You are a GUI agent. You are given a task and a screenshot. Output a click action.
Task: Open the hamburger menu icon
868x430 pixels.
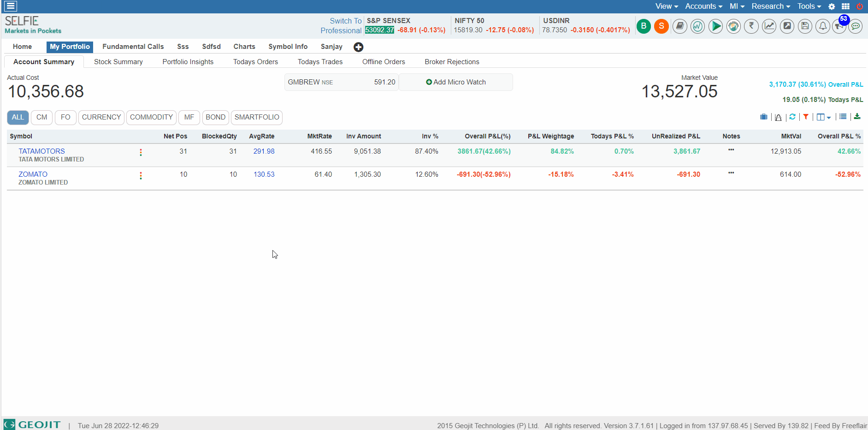pyautogui.click(x=11, y=6)
